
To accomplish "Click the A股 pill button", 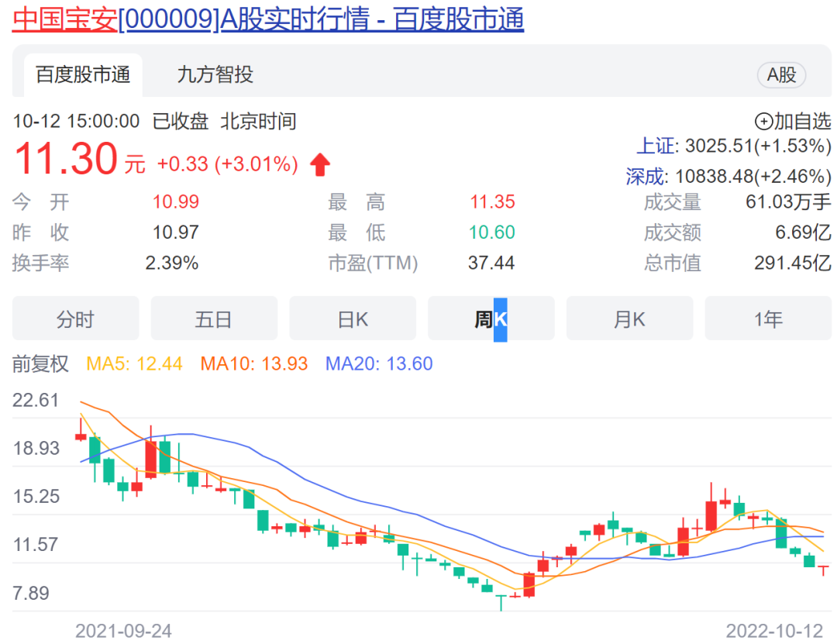I will 781,74.
